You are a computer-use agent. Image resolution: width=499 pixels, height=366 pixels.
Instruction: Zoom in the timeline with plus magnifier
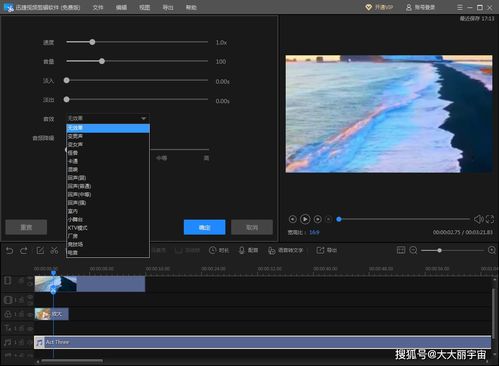click(492, 250)
